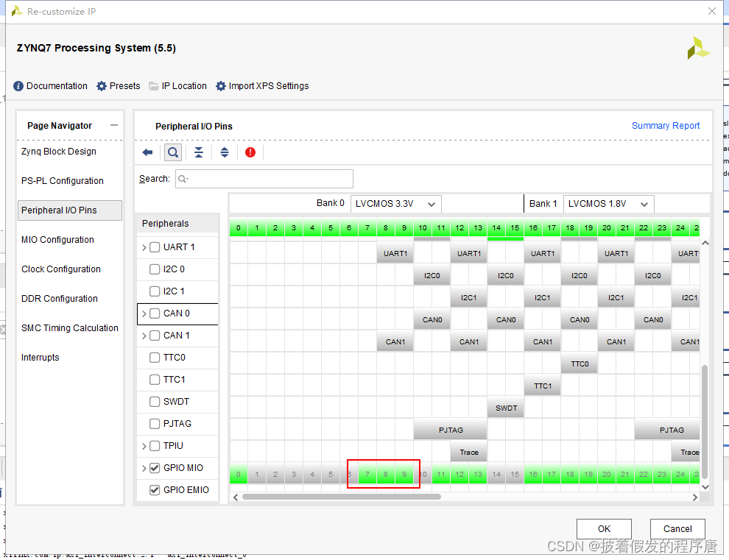Click the vertical scrollbar down arrow
Screen dimensions: 729x560
[705, 487]
